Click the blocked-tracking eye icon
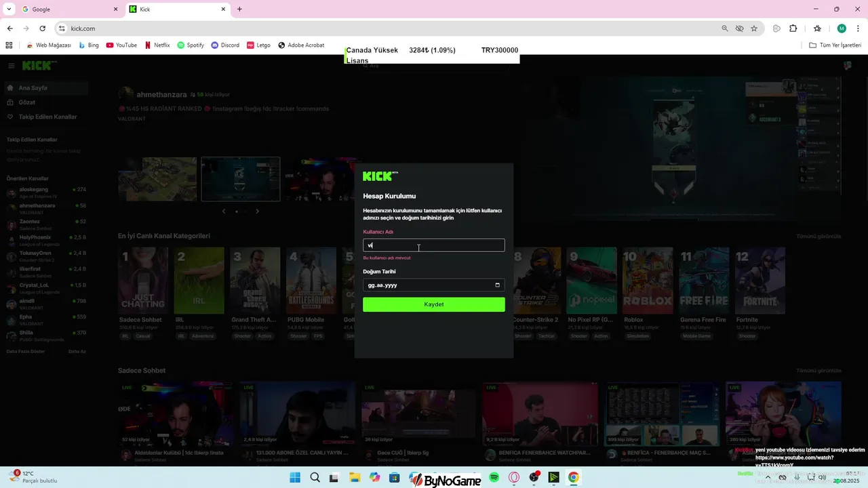The image size is (868, 488). point(740,28)
